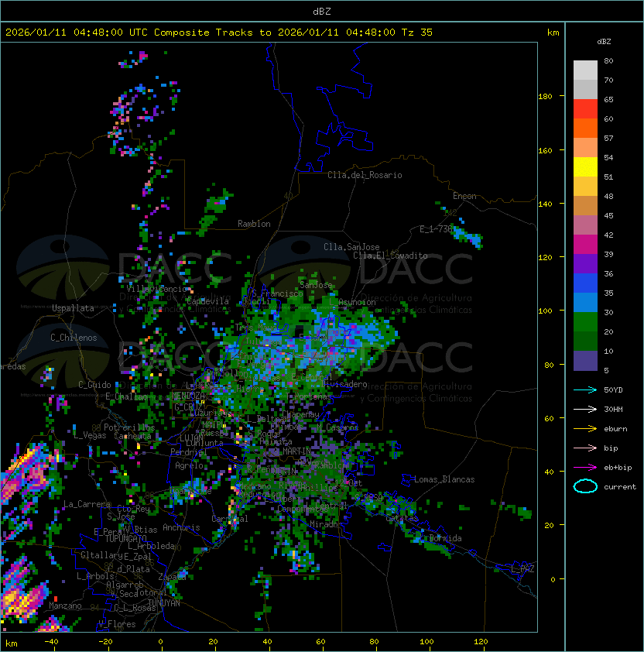Click the TUNUYAN place label

(x=164, y=603)
